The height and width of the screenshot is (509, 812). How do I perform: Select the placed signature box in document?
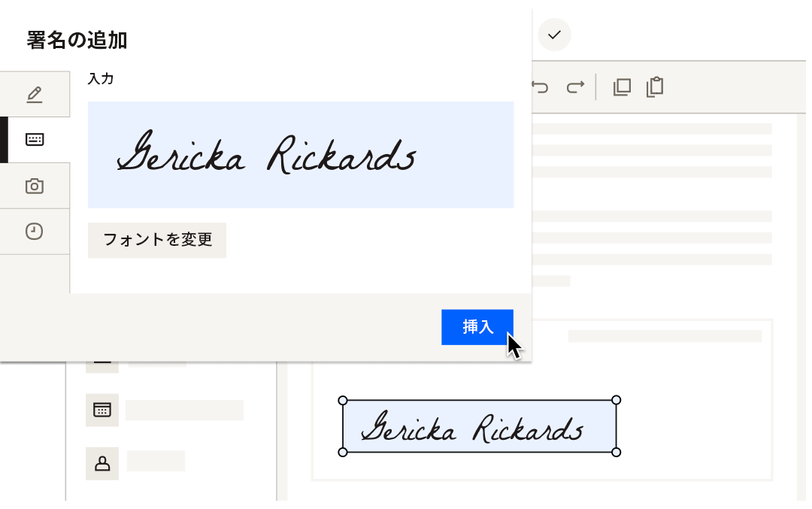(479, 426)
